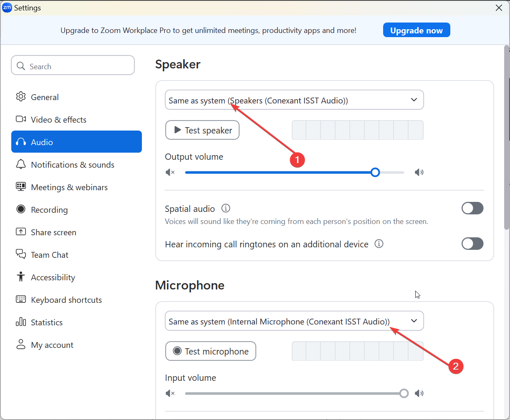Click the info icon beside incoming call ringtones

point(379,244)
